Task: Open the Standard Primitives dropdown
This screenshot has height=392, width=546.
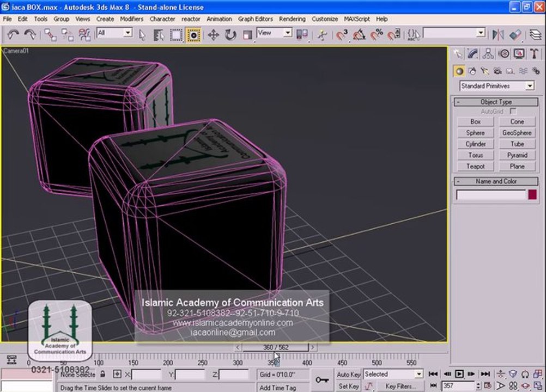Action: coord(530,85)
